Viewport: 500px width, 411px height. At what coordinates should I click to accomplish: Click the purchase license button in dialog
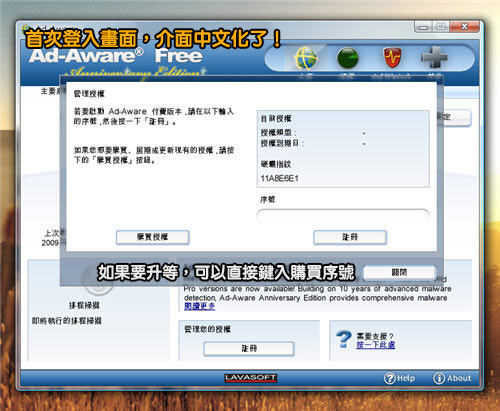153,237
